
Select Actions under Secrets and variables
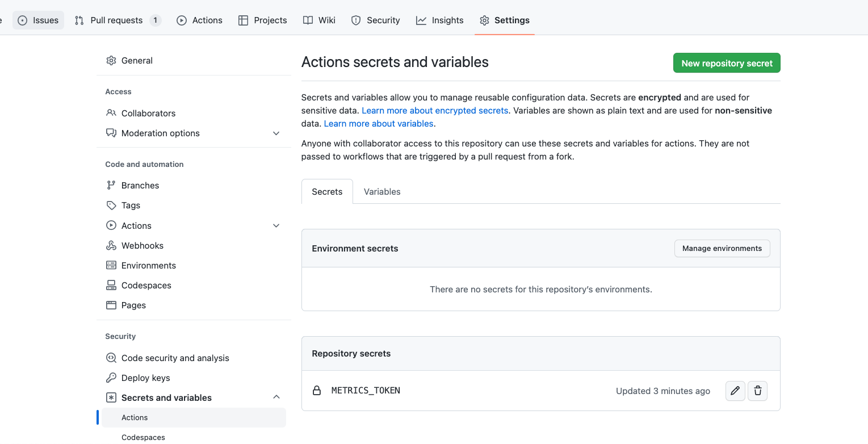194,417
